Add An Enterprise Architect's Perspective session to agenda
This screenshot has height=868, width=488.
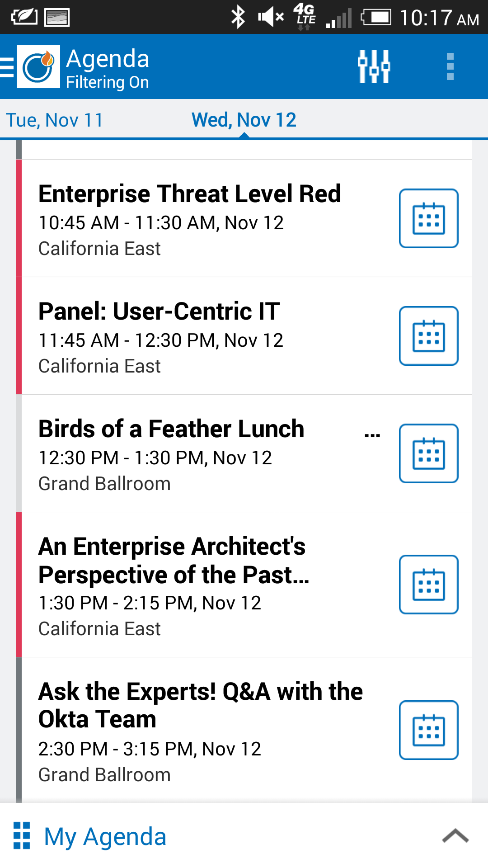(x=428, y=585)
